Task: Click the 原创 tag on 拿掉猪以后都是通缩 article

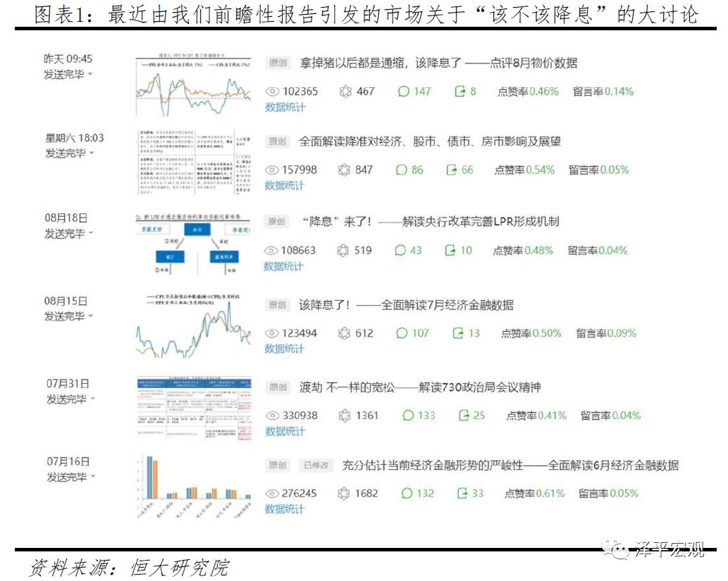Action: tap(278, 63)
